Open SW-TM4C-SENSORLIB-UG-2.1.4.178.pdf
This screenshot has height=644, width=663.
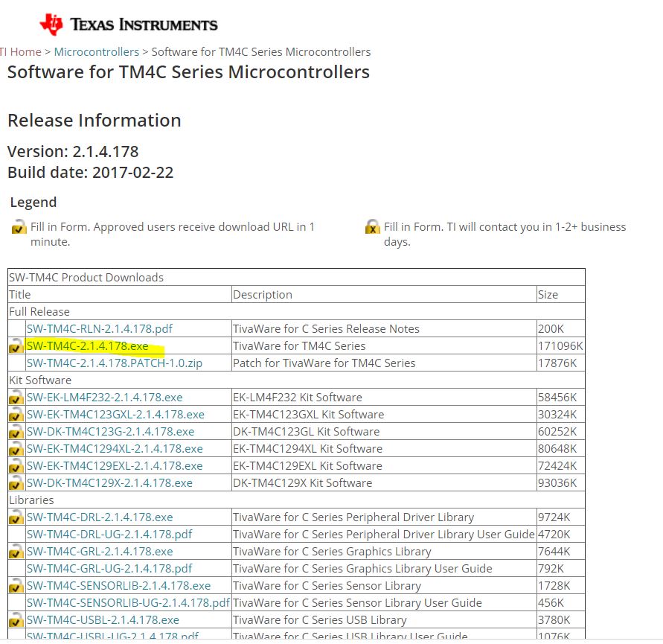pos(128,603)
